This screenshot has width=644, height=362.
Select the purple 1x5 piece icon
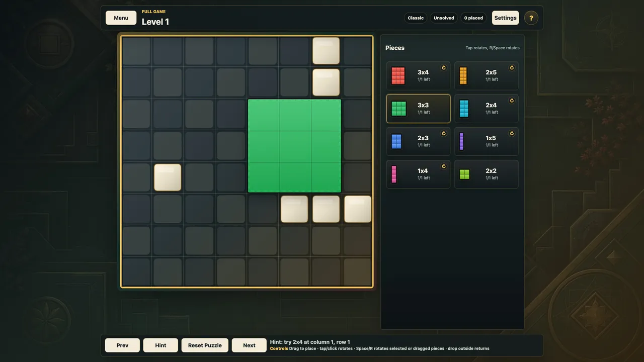(461, 141)
